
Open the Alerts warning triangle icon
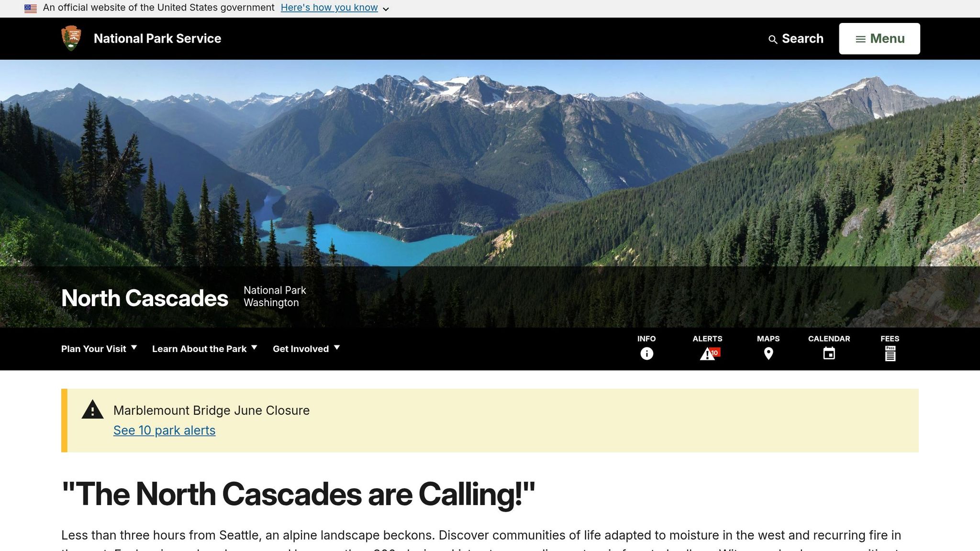(707, 354)
